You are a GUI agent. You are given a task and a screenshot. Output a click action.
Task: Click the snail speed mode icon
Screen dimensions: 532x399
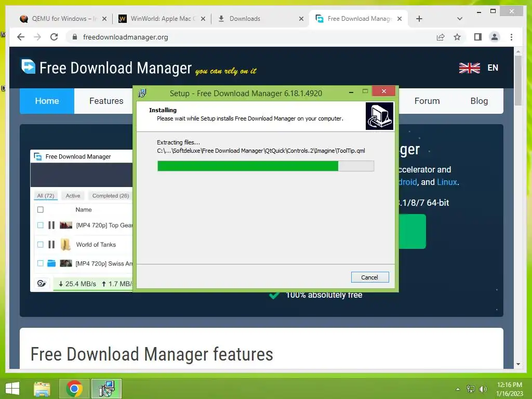(42, 284)
